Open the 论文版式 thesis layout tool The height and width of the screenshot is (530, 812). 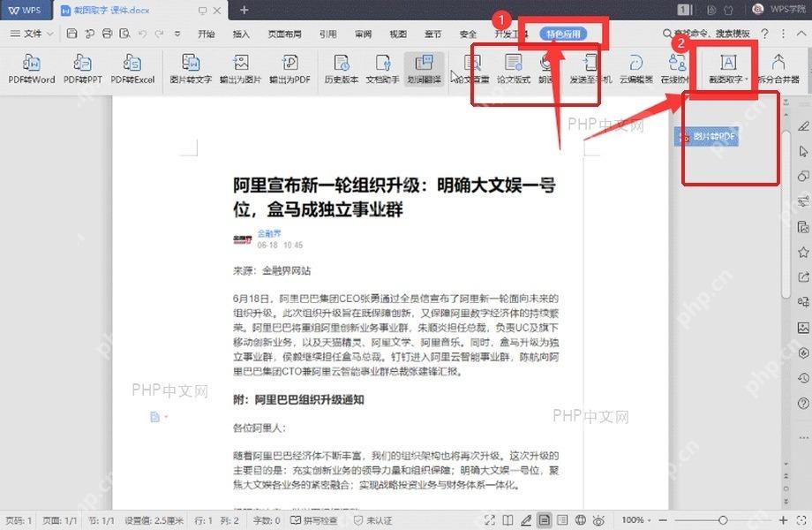click(514, 69)
